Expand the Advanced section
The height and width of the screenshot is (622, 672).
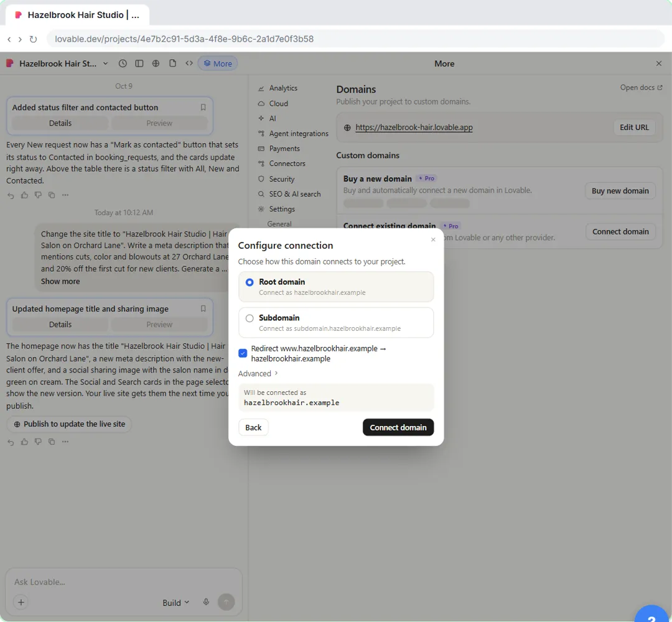tap(258, 374)
